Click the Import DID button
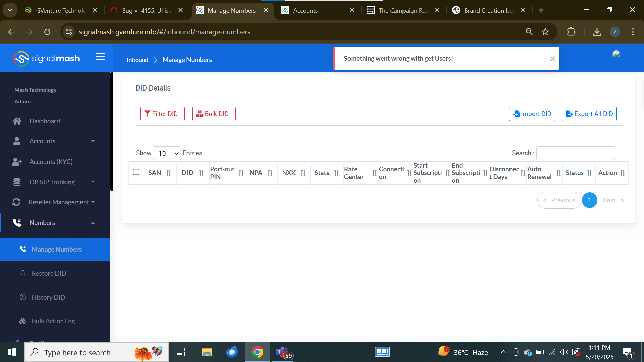Image resolution: width=644 pixels, height=362 pixels. click(532, 114)
